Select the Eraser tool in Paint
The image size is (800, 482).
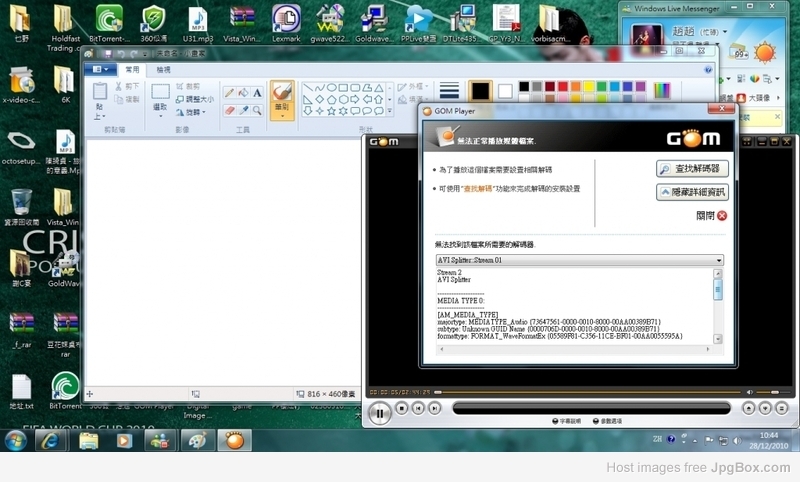click(x=230, y=109)
